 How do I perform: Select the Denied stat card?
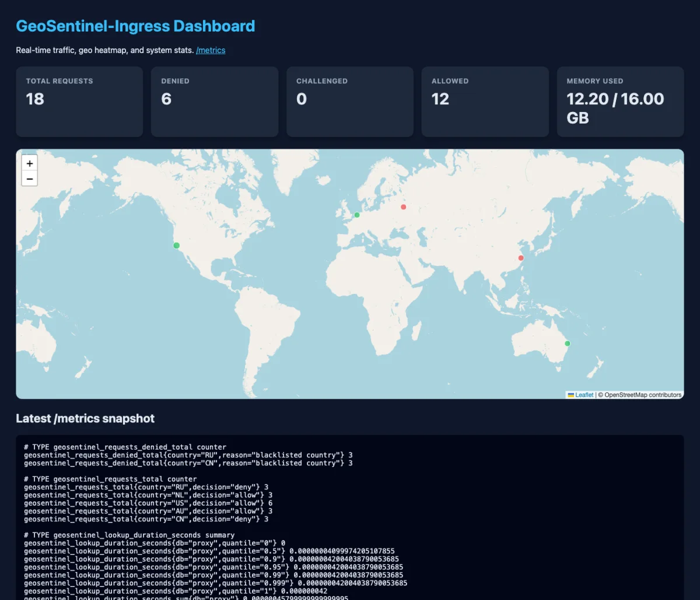click(x=215, y=101)
